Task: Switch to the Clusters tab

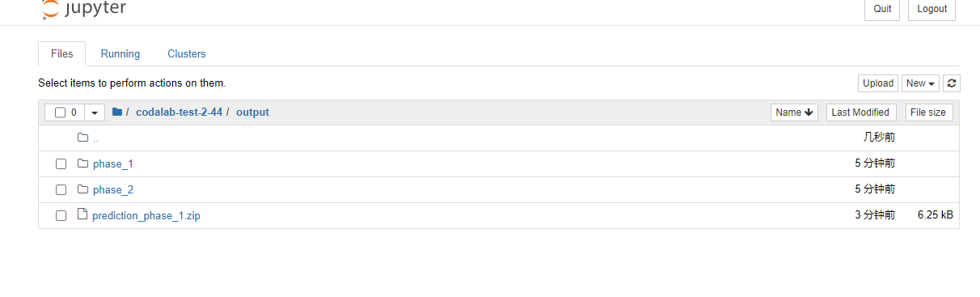Action: point(187,54)
